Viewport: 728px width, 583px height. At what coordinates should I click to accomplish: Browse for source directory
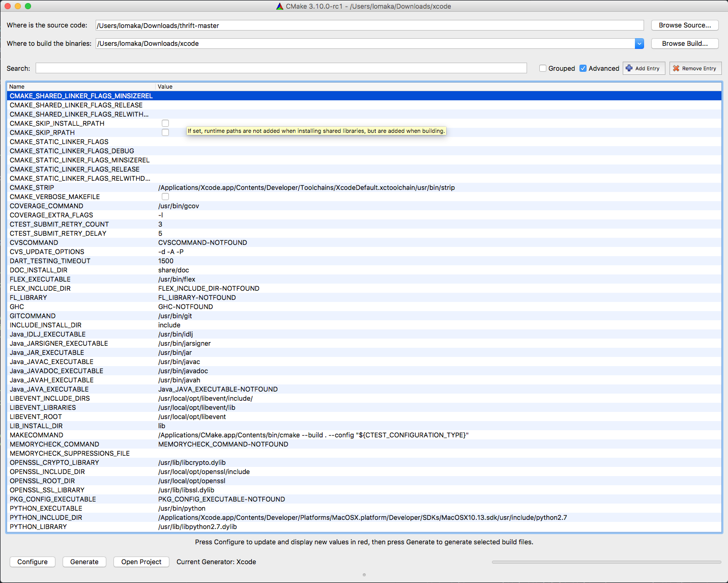(x=685, y=25)
